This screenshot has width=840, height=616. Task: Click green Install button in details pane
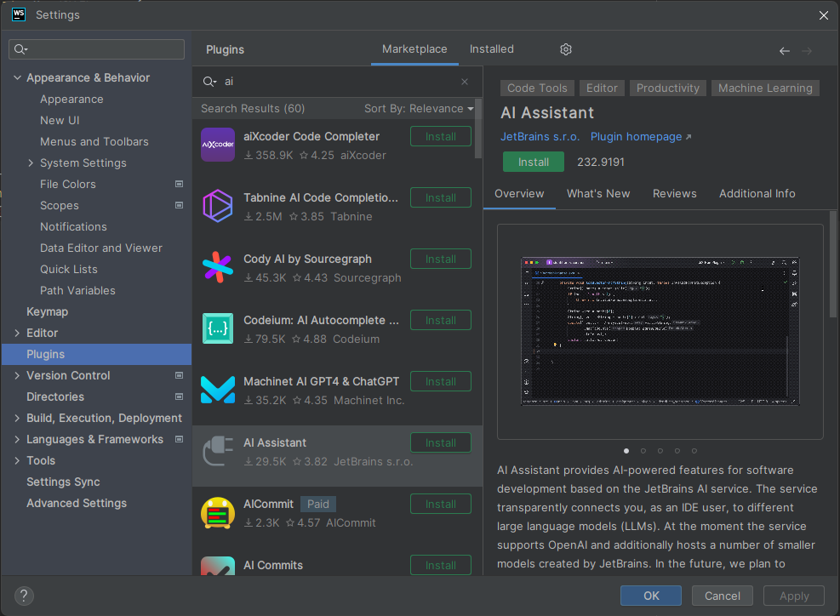[x=533, y=162]
